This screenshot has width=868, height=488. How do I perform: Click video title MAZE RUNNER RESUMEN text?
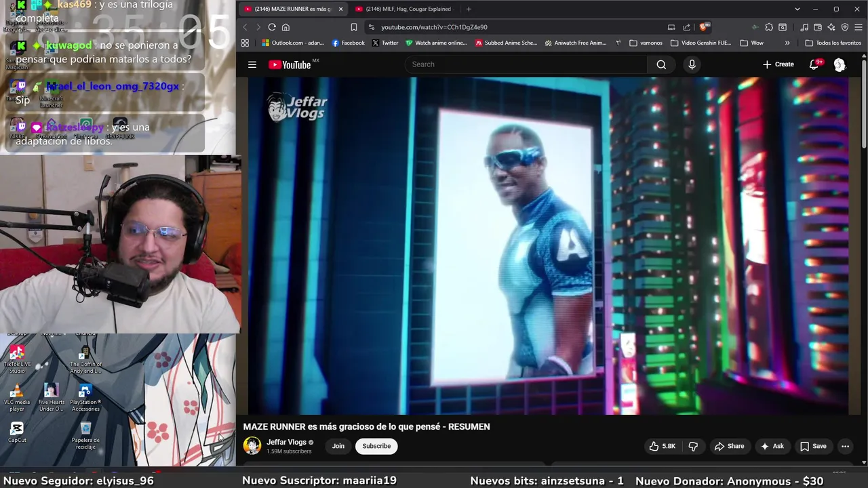[x=366, y=426]
